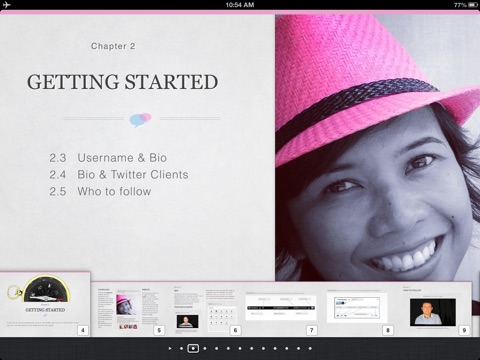The height and width of the screenshot is (360, 480).
Task: Tap the Chapter 2 label
Action: 113,46
